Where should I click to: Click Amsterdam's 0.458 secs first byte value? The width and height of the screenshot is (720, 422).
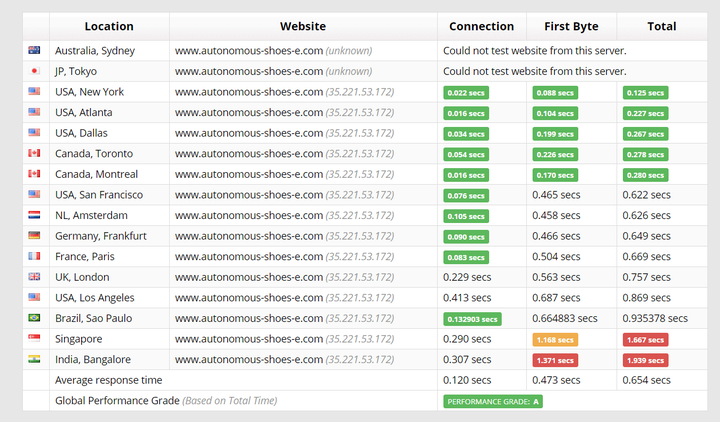[x=556, y=215]
